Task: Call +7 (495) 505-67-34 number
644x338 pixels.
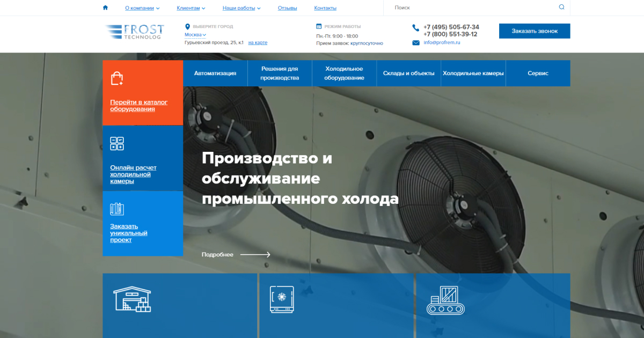Action: [451, 27]
